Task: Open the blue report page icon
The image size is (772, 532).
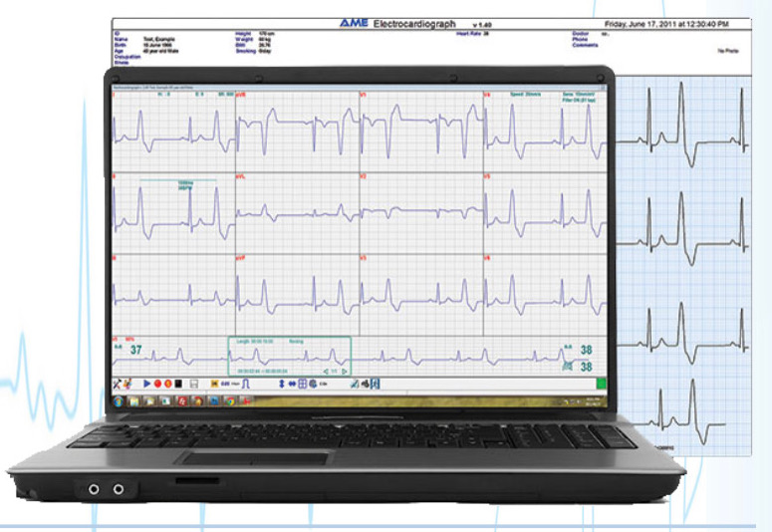Action: pos(376,384)
